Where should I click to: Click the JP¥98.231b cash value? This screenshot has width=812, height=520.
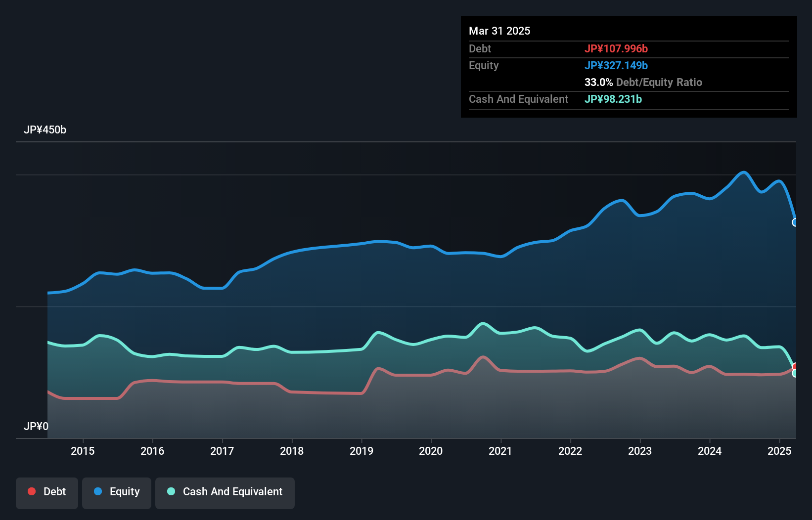pyautogui.click(x=613, y=99)
